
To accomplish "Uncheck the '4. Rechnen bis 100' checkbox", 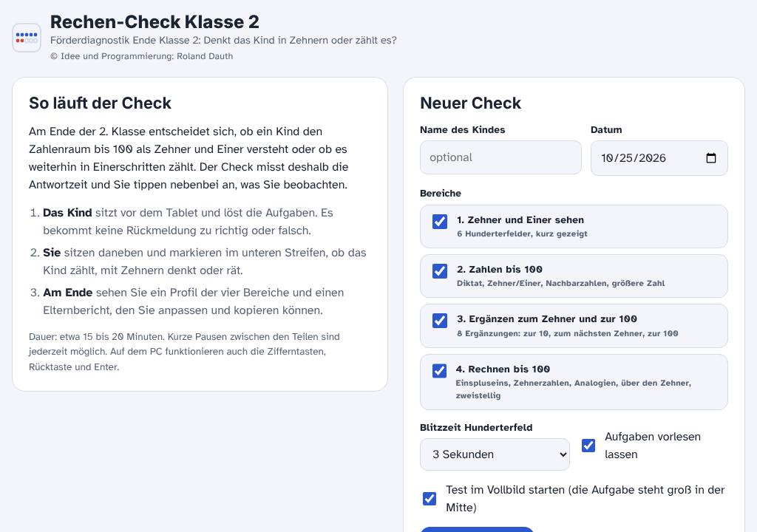I will pos(439,371).
